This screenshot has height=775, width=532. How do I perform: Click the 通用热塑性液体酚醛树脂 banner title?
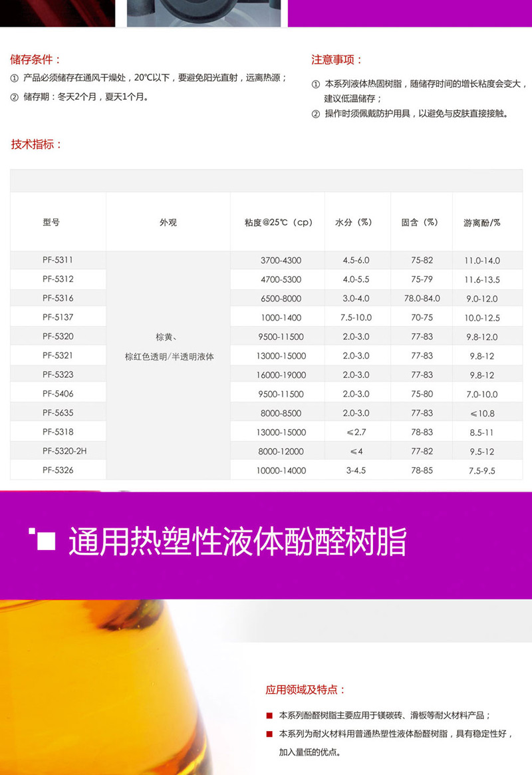click(237, 543)
